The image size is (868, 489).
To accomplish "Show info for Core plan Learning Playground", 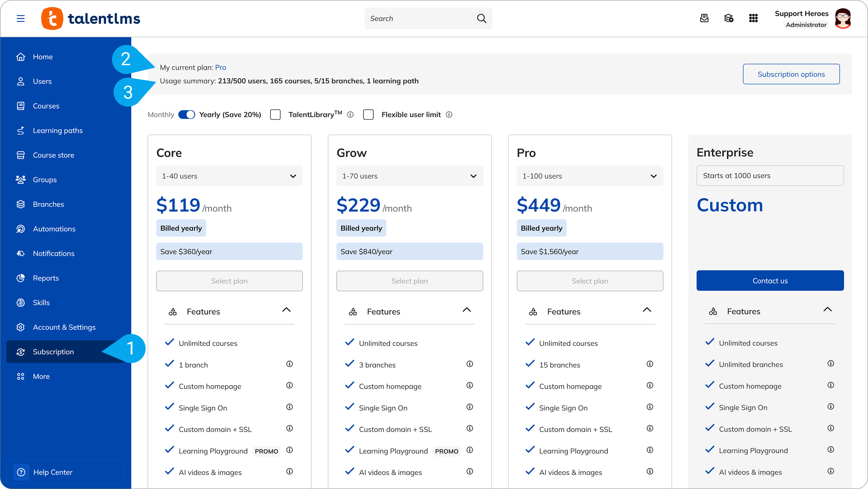I will (x=290, y=450).
